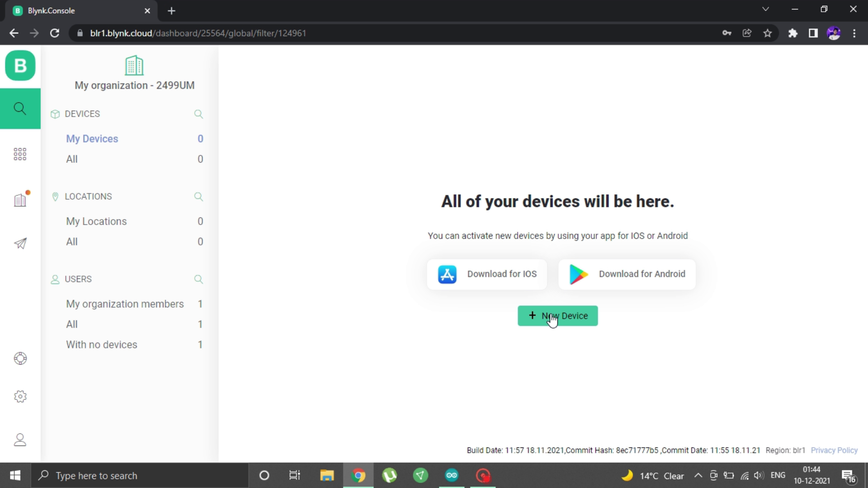Expand the USERS section search

199,279
